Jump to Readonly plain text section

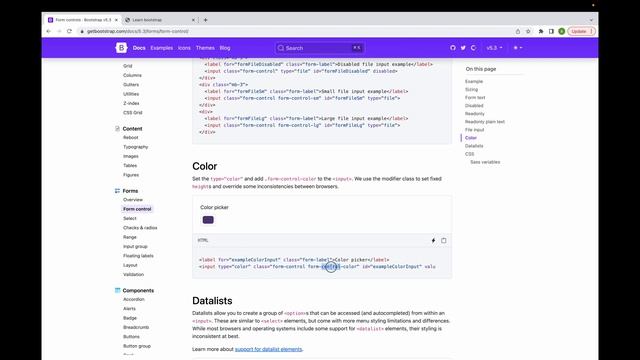coord(485,122)
